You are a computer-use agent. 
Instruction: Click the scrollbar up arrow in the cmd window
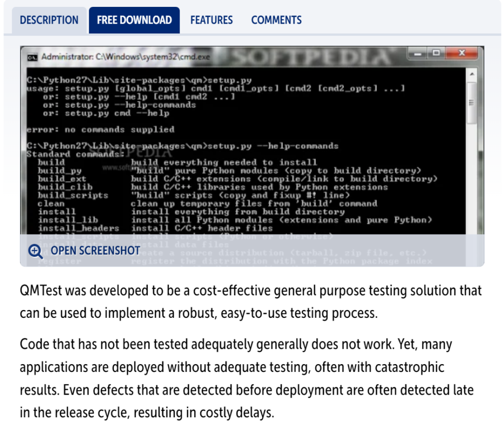472,73
